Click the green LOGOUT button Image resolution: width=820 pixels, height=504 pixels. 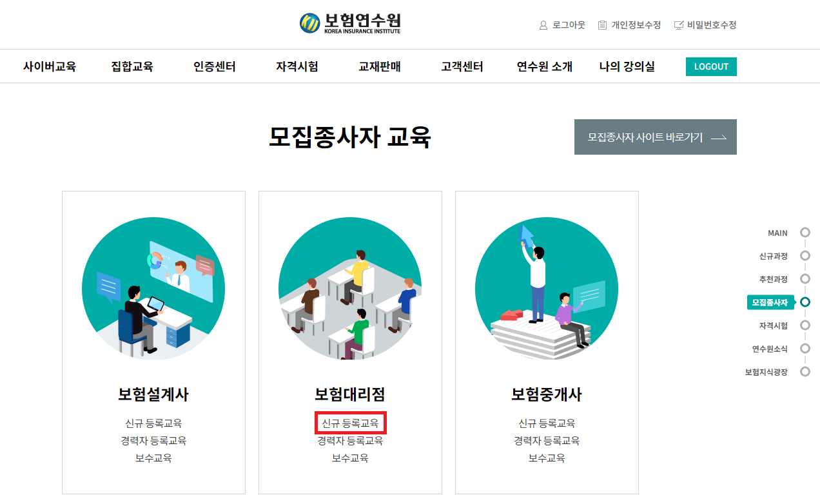coord(711,66)
